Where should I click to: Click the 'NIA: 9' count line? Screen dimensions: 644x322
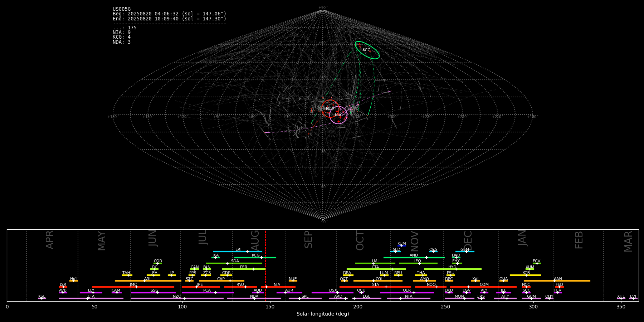(122, 33)
